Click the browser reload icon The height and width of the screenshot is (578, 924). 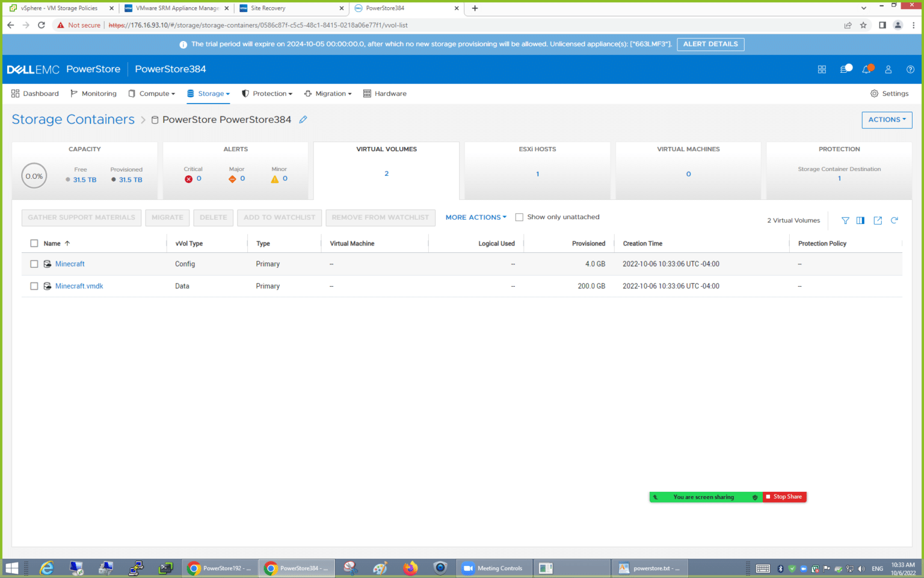click(x=42, y=25)
